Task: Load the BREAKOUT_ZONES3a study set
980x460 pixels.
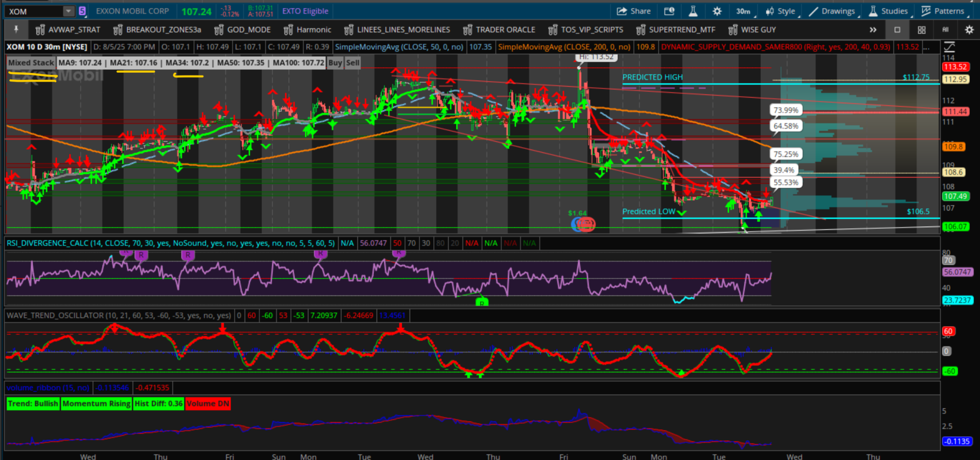Action: [157, 30]
